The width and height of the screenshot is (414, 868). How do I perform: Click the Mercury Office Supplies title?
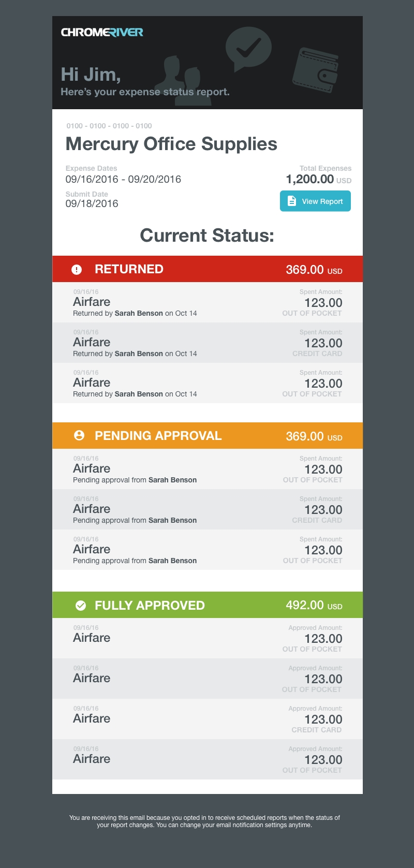(x=171, y=144)
